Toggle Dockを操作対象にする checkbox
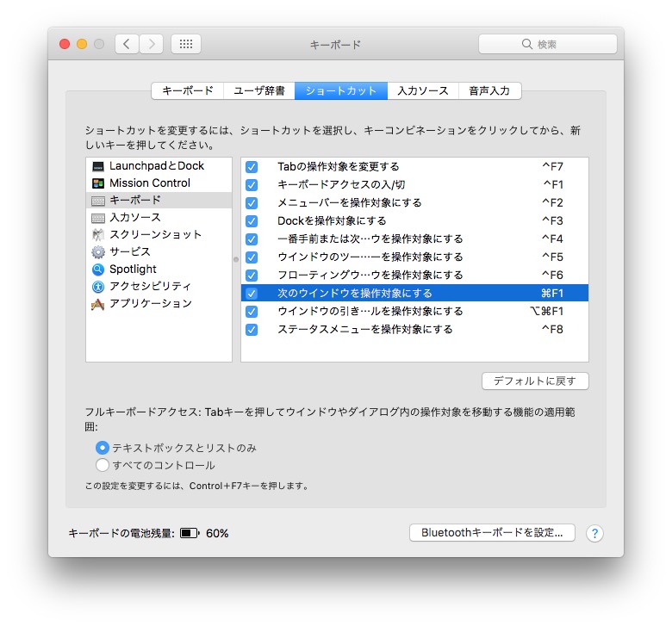Viewport: 672px width, 626px height. pyautogui.click(x=252, y=221)
